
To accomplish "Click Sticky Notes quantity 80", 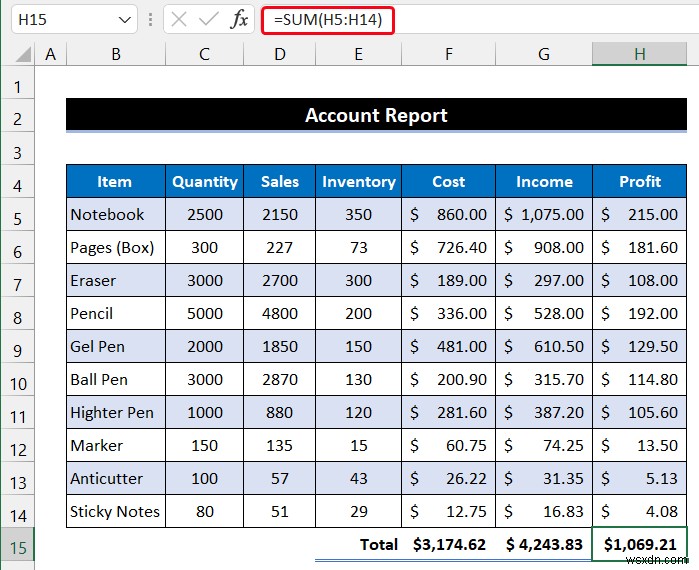I will (x=205, y=511).
